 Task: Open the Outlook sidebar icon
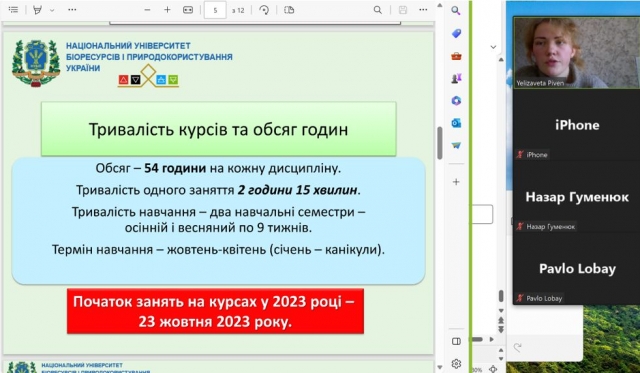coord(456,123)
